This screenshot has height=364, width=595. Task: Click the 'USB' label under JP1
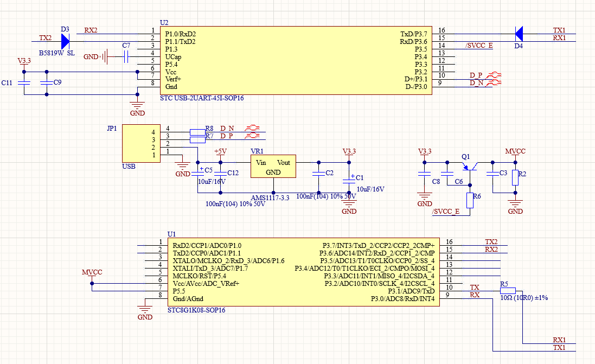click(129, 166)
